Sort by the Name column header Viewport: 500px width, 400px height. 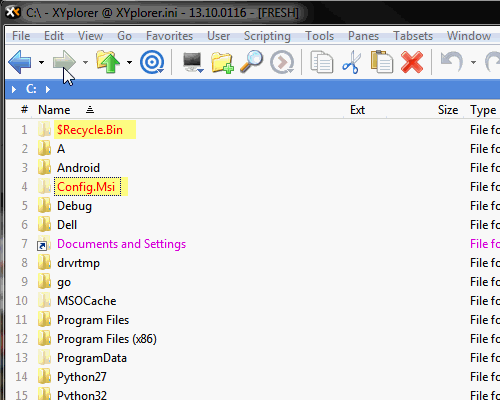pos(54,110)
